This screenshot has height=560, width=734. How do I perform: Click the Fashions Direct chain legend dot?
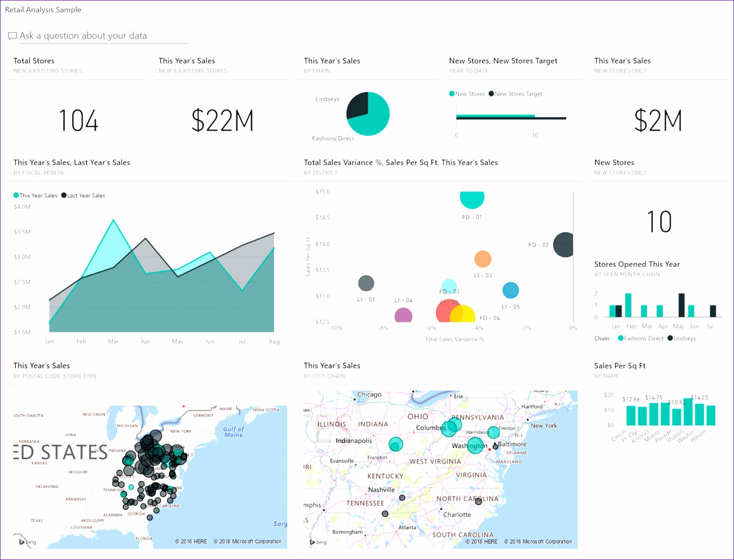click(621, 338)
